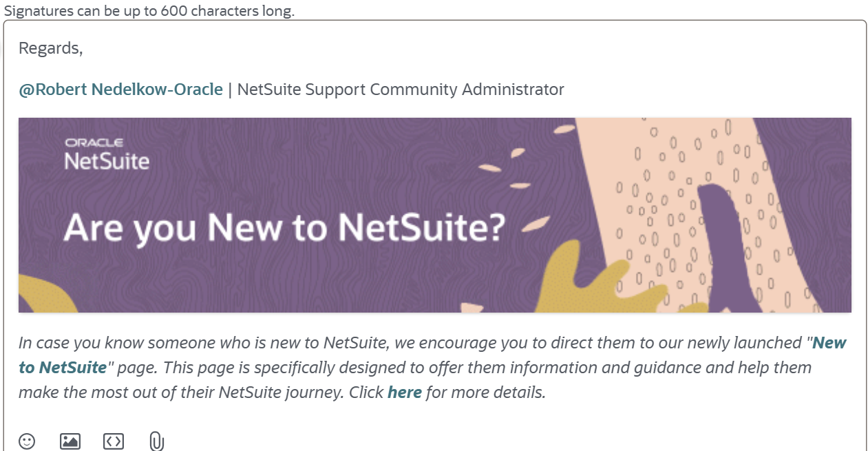Viewport: 868px width, 451px height.
Task: Click the "NetSuite Support Community Administrator" title text
Action: click(401, 90)
